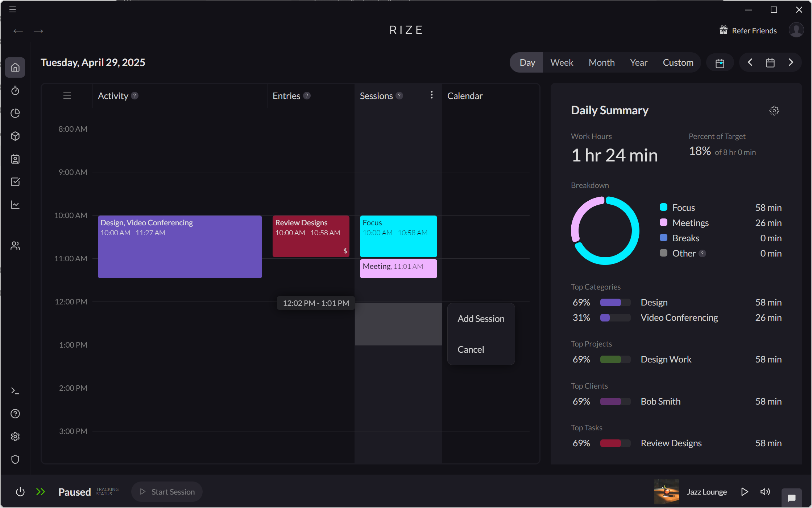
Task: Navigate to the previous day with back chevron
Action: point(750,62)
